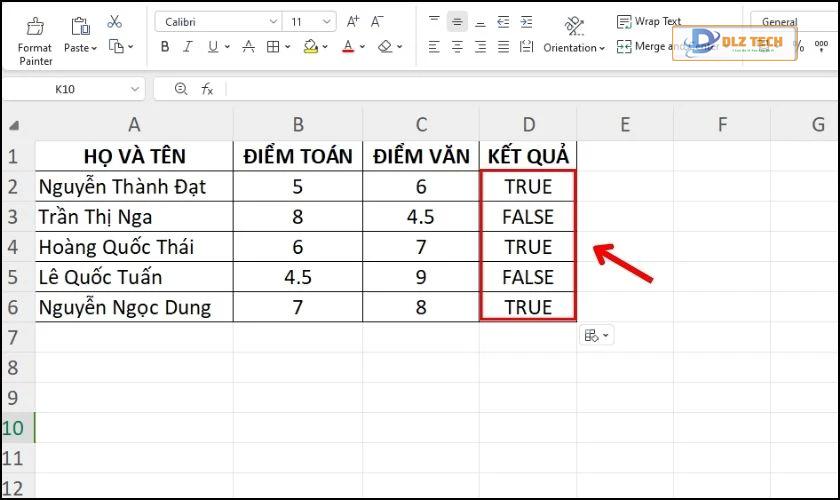840x500 pixels.
Task: Click the zoom magnifier in formula bar
Action: (181, 89)
